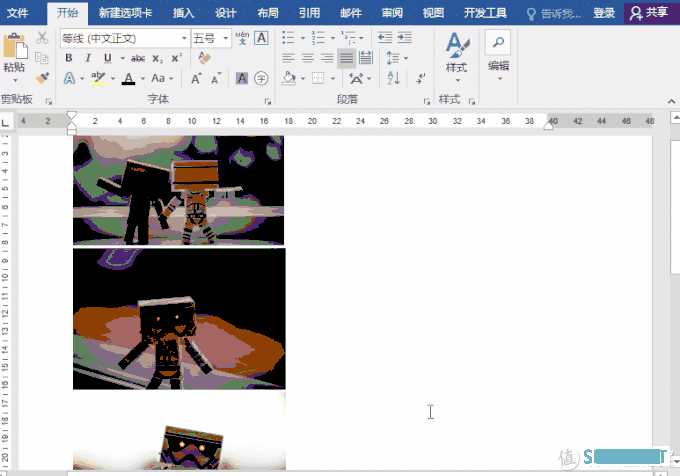Click the Multilevel list icon
This screenshot has width=680, height=476.
[x=348, y=38]
